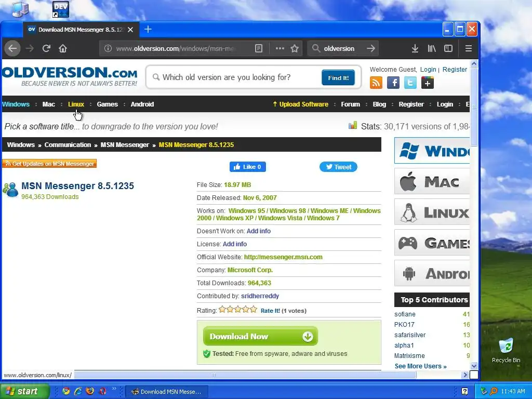Toggle reader view icon in address bar

pos(259,48)
